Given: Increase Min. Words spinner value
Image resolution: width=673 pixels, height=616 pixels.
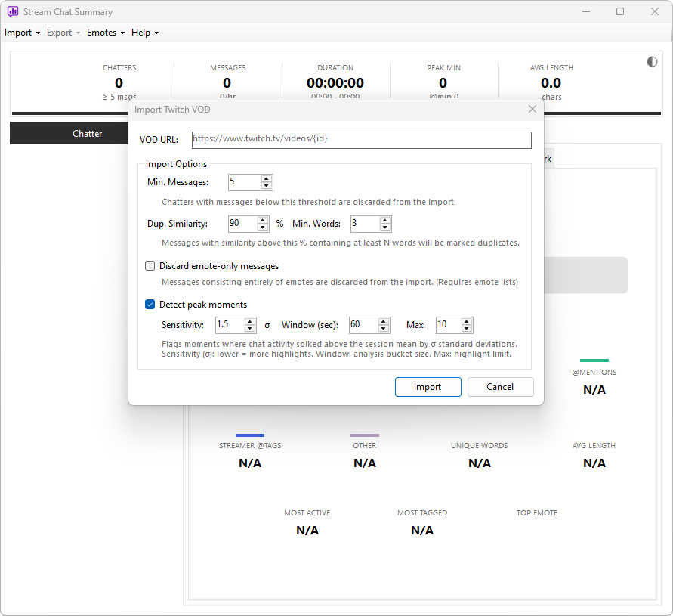Looking at the screenshot, I should click(385, 221).
